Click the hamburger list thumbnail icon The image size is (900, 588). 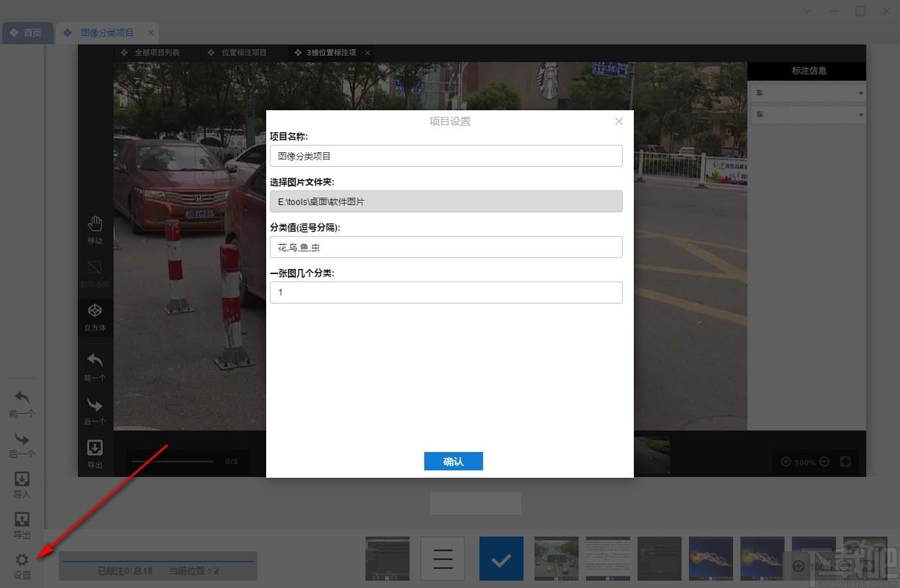pyautogui.click(x=443, y=559)
